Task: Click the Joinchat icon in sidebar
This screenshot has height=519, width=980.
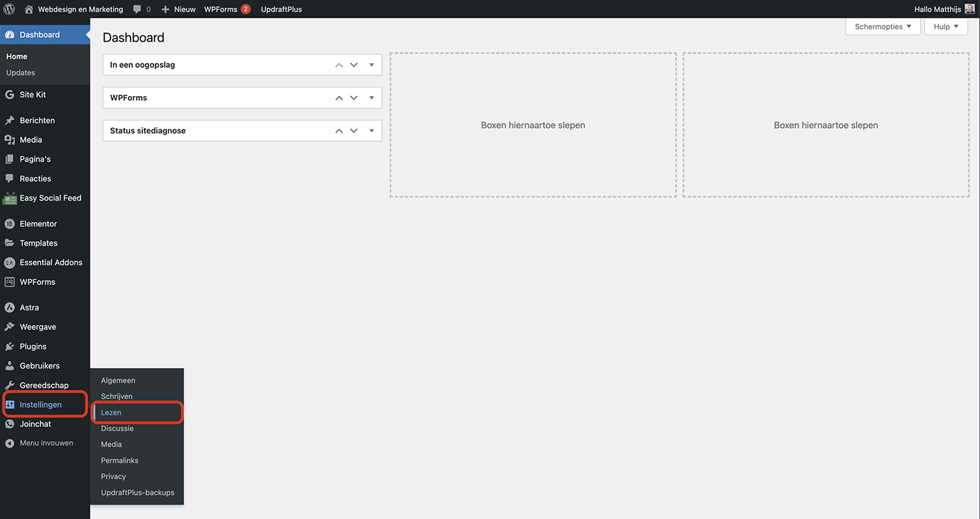Action: pyautogui.click(x=10, y=424)
